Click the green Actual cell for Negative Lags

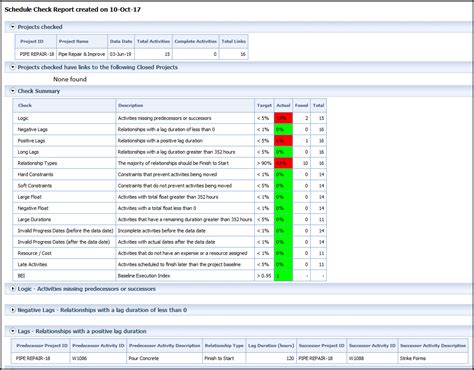tap(283, 129)
